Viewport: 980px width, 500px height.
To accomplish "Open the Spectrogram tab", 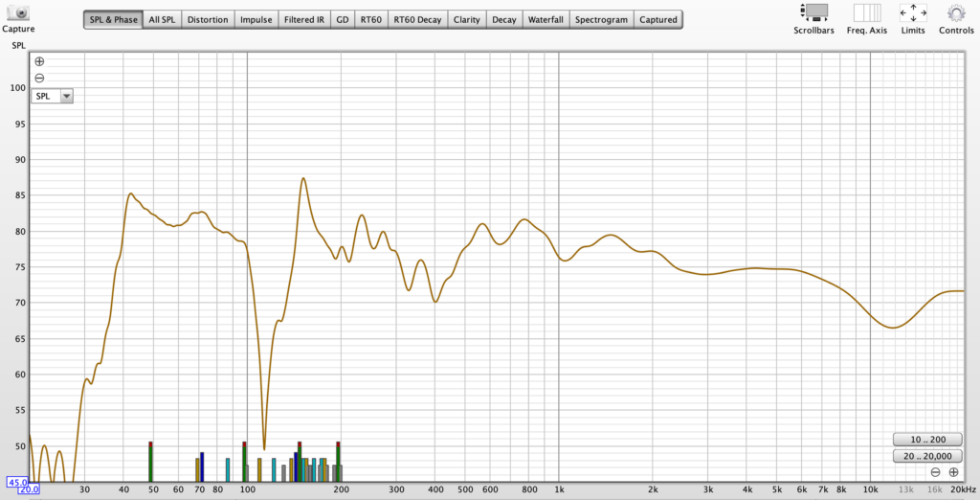I will pos(602,19).
